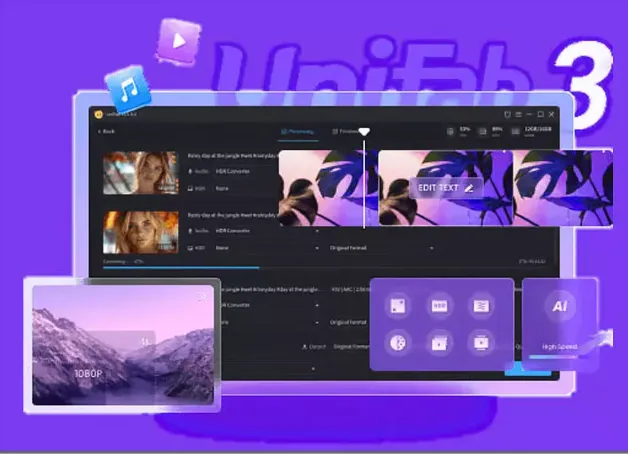Select the HDR icon in the feature panel
Image resolution: width=628 pixels, height=454 pixels.
439,306
